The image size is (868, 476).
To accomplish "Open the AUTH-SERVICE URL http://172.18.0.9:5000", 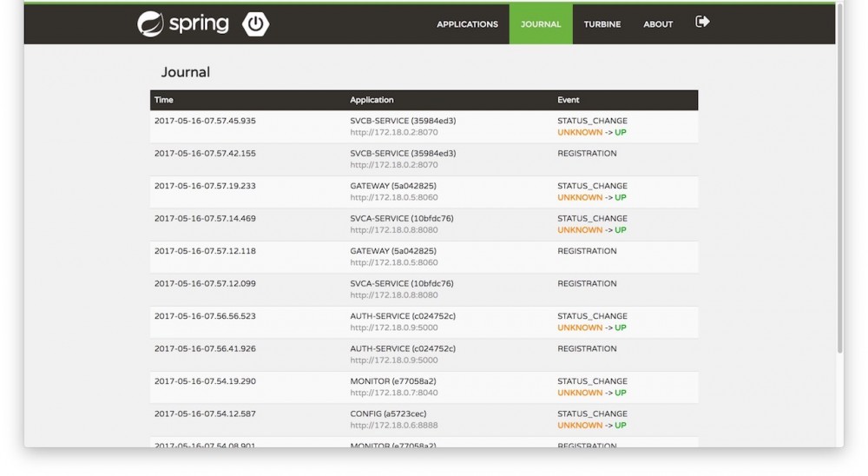I will 394,328.
